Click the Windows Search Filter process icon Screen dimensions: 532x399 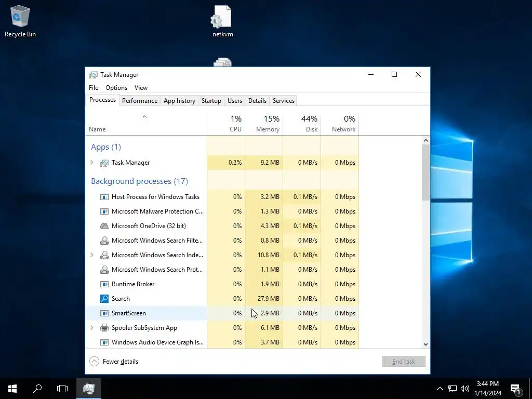[104, 241]
